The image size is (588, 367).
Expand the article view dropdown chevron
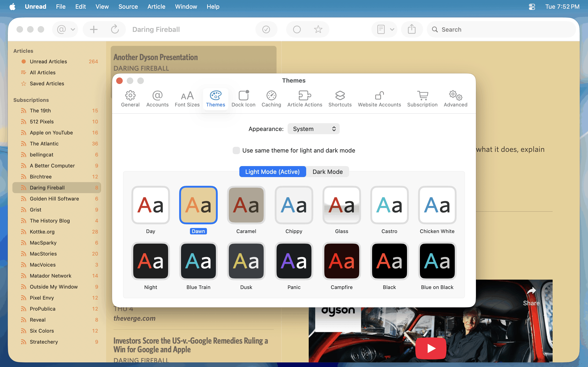(x=392, y=29)
